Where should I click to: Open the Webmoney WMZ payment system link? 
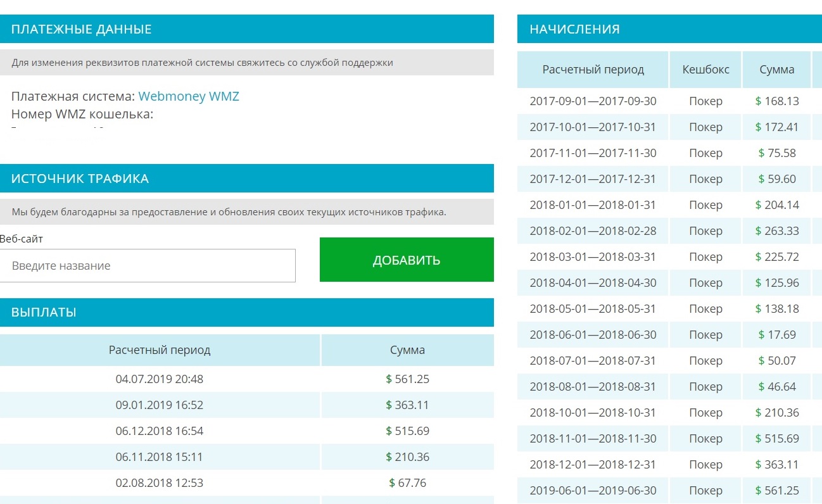(x=189, y=96)
